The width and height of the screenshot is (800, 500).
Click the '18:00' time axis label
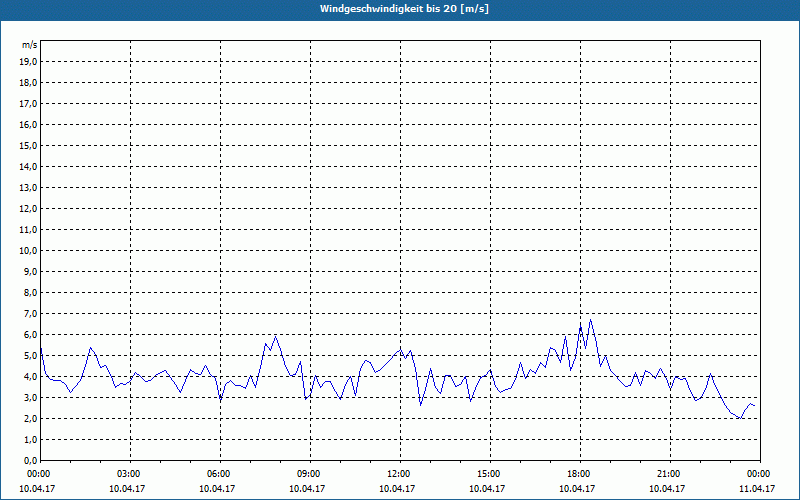tap(581, 474)
